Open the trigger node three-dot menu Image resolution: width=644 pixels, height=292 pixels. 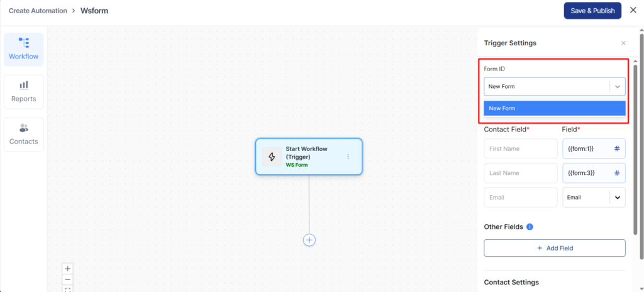[x=348, y=157]
